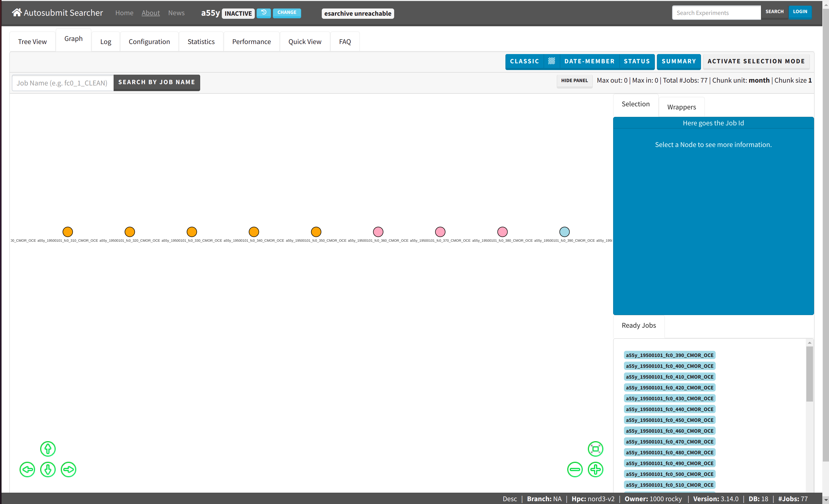Open the Configuration tab
Viewport: 829px width, 504px height.
point(149,42)
